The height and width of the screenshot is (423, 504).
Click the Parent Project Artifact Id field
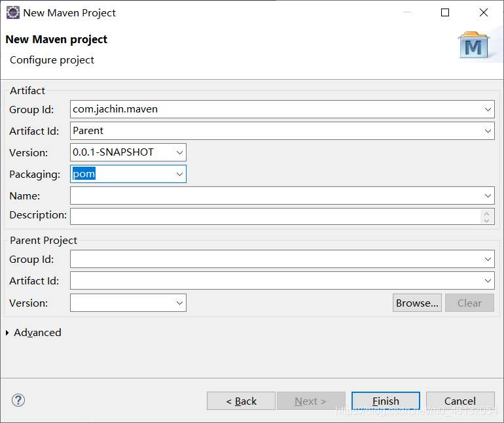pyautogui.click(x=275, y=280)
